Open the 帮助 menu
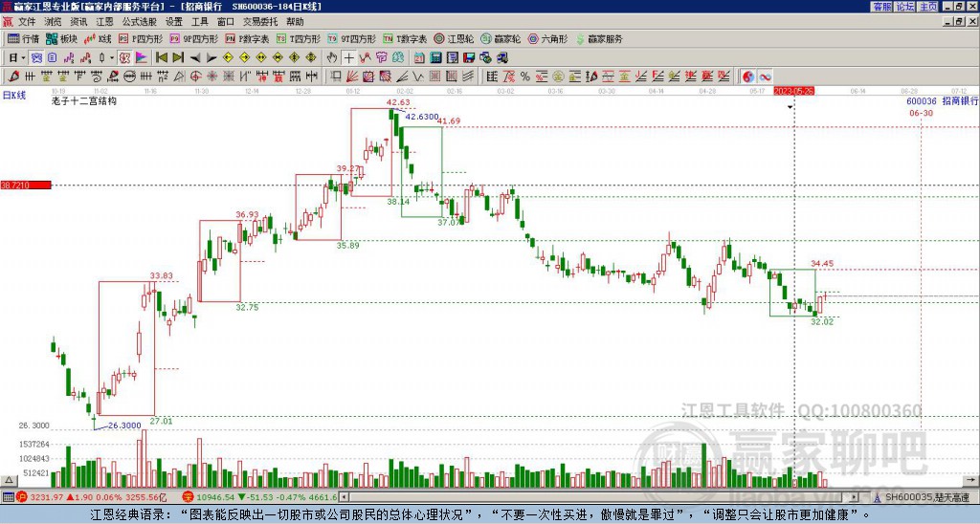Viewport: 980px width, 524px height. click(x=295, y=22)
